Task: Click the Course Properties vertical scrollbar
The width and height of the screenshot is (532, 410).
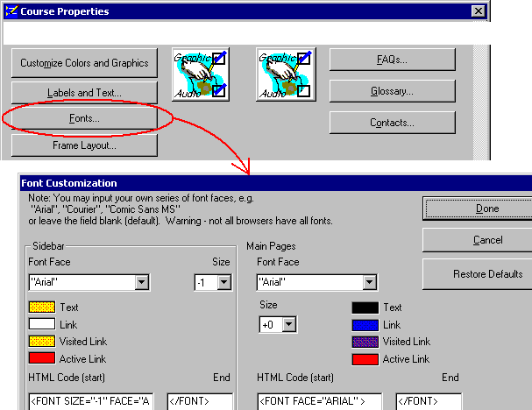Action: pos(479,102)
